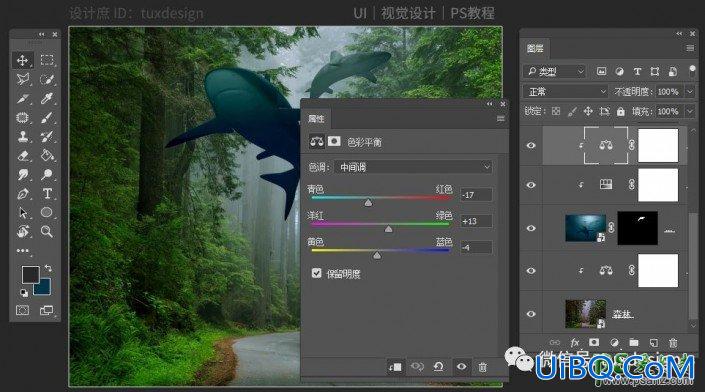Create new fill or adjustment layer

tap(614, 343)
